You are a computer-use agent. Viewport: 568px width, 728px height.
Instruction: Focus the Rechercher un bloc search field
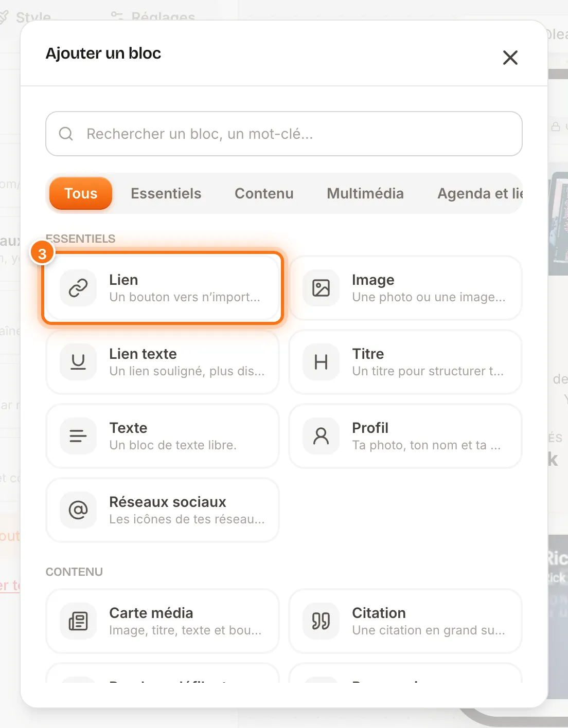pos(284,134)
